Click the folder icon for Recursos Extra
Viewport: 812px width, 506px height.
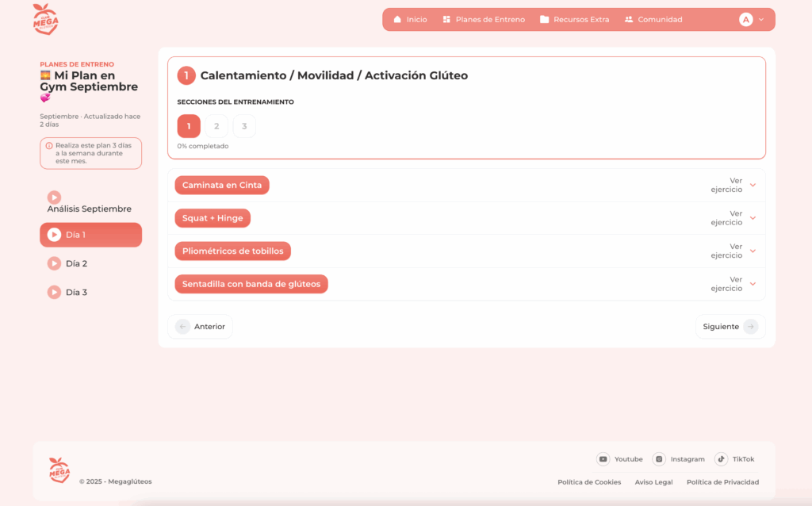tap(545, 20)
